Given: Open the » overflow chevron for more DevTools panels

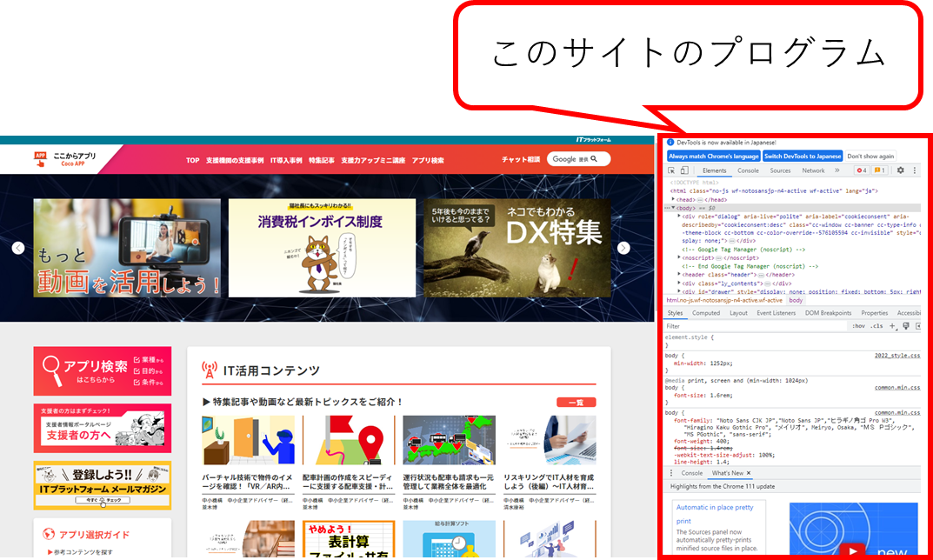Looking at the screenshot, I should point(836,170).
